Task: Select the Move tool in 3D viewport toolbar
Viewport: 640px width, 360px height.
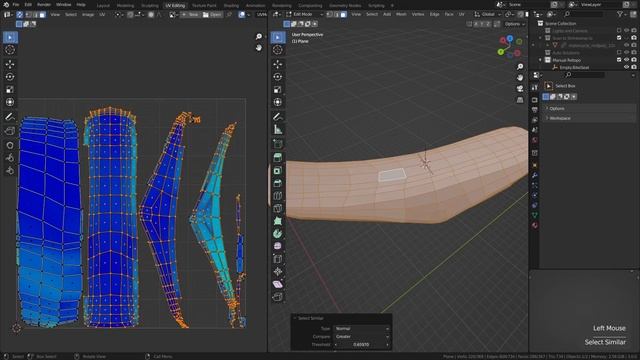Action: click(x=278, y=64)
